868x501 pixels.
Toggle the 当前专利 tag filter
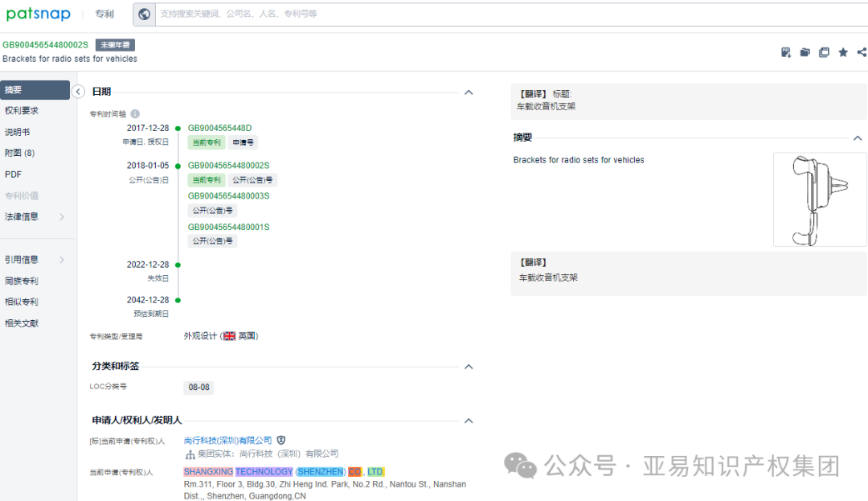click(209, 142)
